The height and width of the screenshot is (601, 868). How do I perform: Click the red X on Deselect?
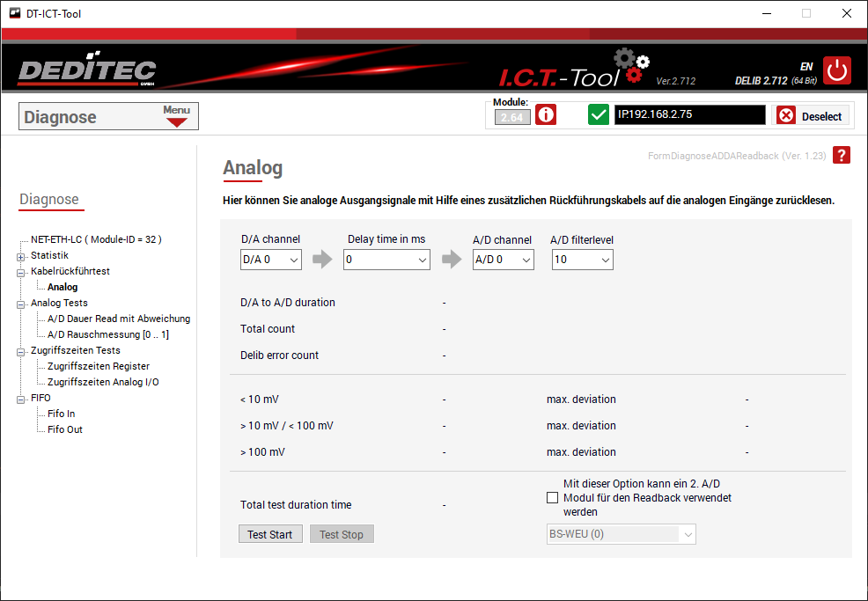tap(786, 116)
